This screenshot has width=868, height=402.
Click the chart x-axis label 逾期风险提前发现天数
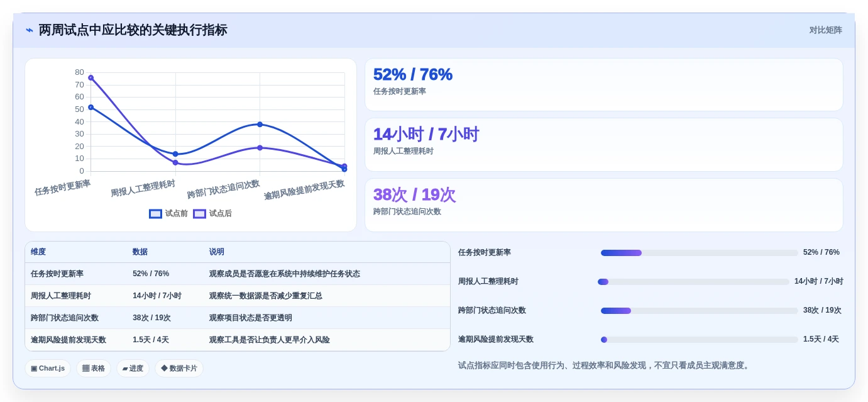(x=304, y=190)
